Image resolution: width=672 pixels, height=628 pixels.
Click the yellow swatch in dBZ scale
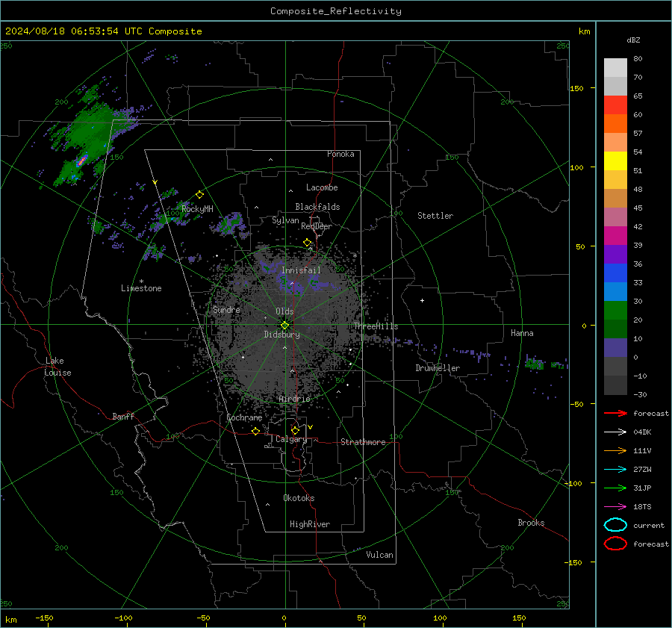(615, 161)
